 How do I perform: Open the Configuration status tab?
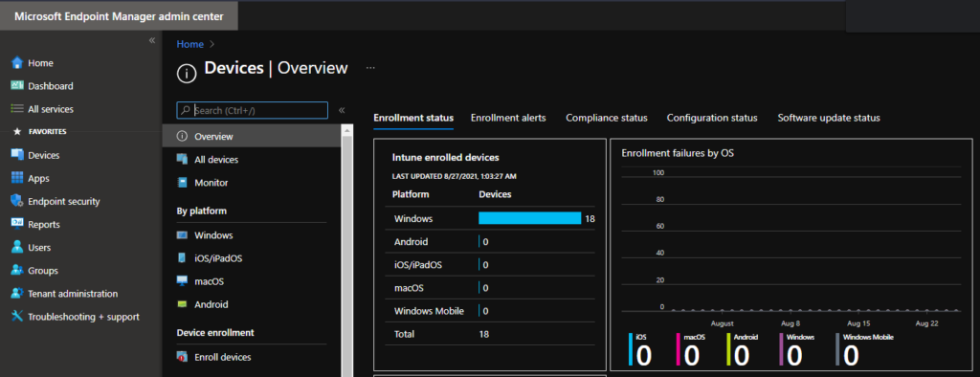click(x=712, y=118)
